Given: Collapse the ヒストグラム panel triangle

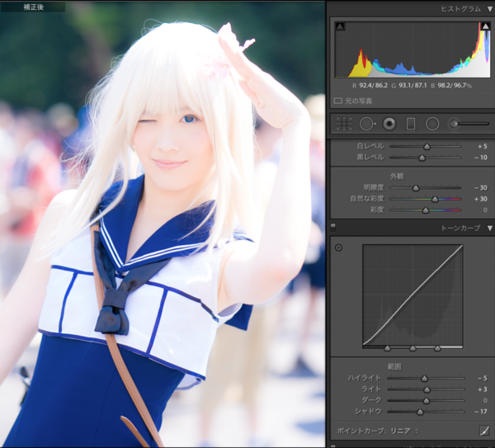Looking at the screenshot, I should point(490,9).
